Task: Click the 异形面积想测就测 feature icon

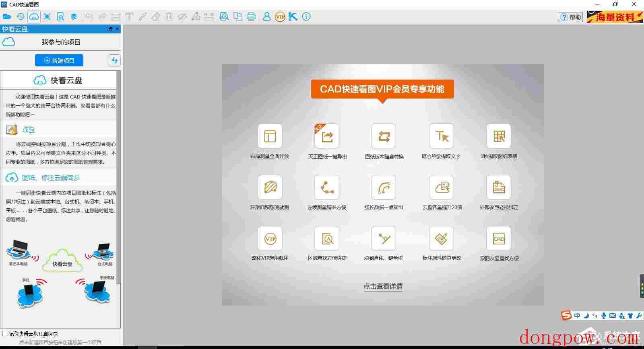Action: 270,187
